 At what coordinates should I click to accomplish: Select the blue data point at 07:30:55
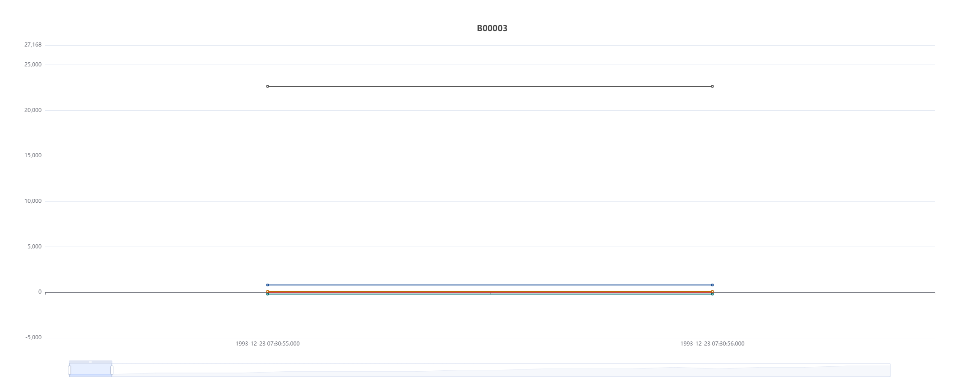point(267,285)
